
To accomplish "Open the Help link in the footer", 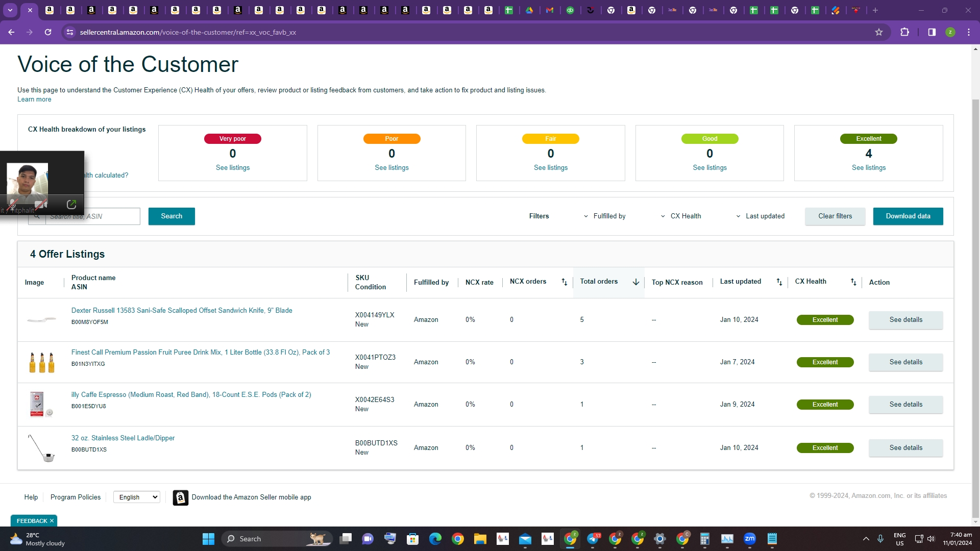I will (x=31, y=497).
